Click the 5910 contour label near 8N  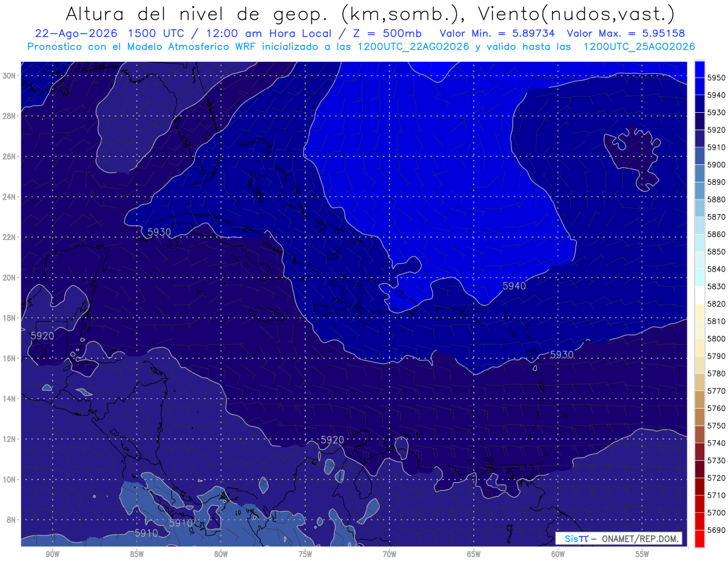pyautogui.click(x=181, y=523)
